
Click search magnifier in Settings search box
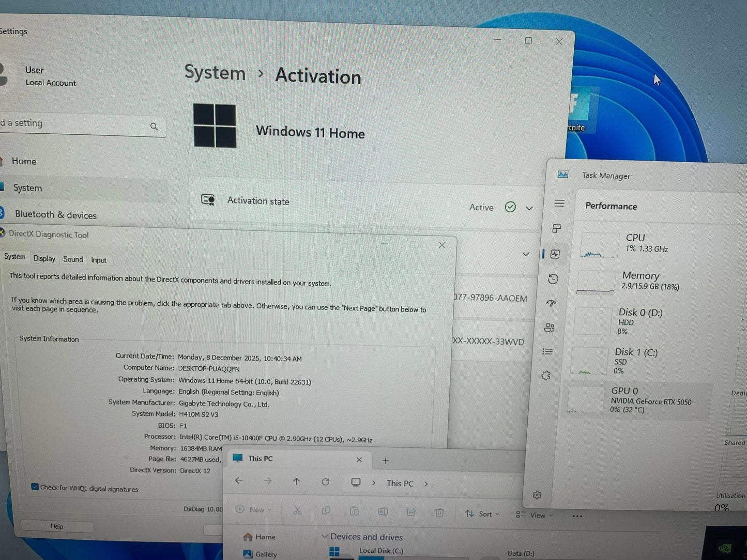(154, 126)
